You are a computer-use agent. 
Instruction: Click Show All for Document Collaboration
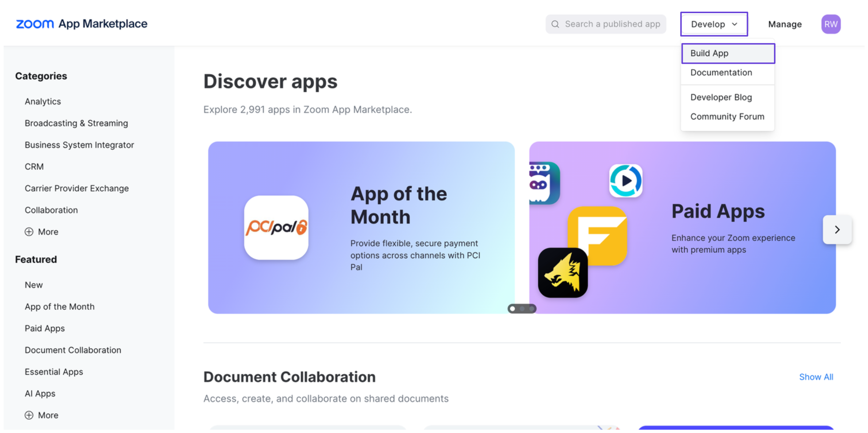(x=816, y=377)
